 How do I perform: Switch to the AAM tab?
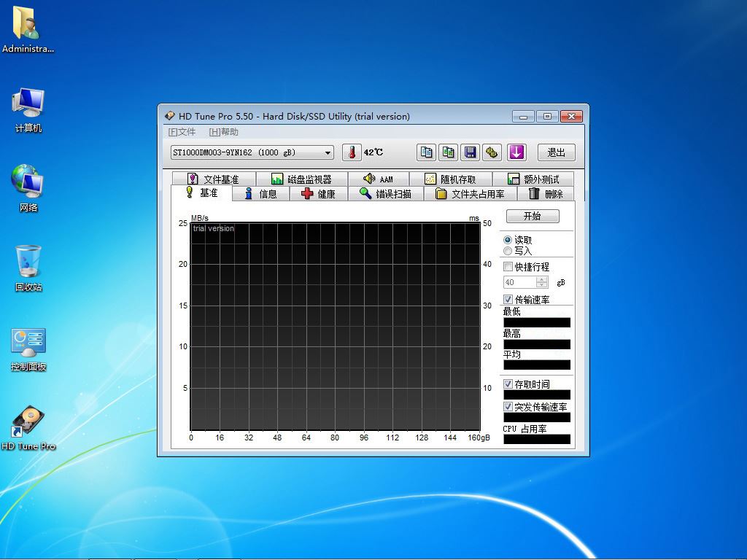tap(379, 179)
